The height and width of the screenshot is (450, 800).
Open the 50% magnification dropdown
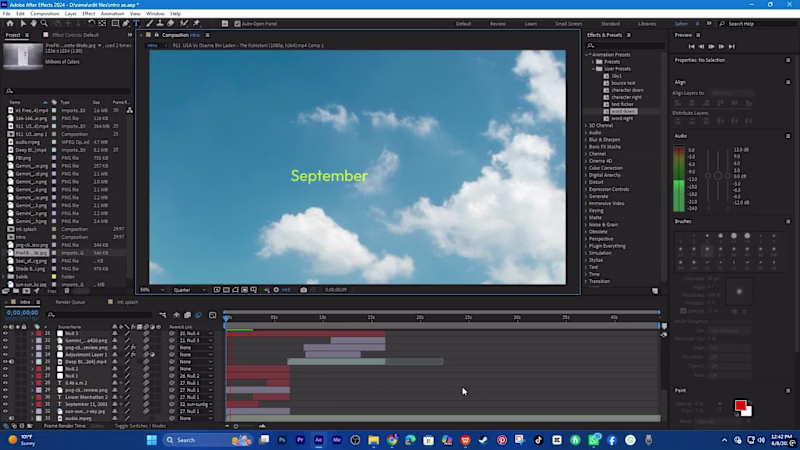pos(152,290)
